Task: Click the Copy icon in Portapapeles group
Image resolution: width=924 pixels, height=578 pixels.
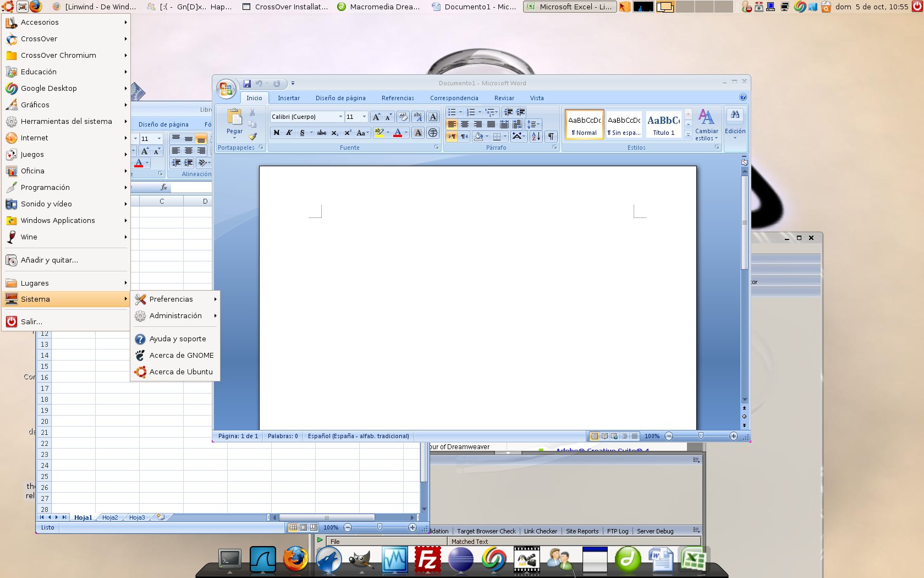Action: click(252, 124)
